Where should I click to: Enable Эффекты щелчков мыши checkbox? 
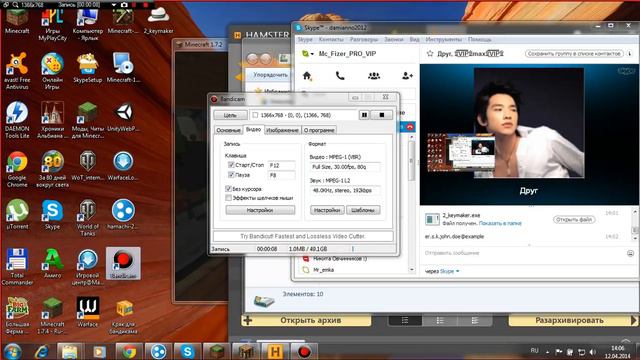(228, 198)
